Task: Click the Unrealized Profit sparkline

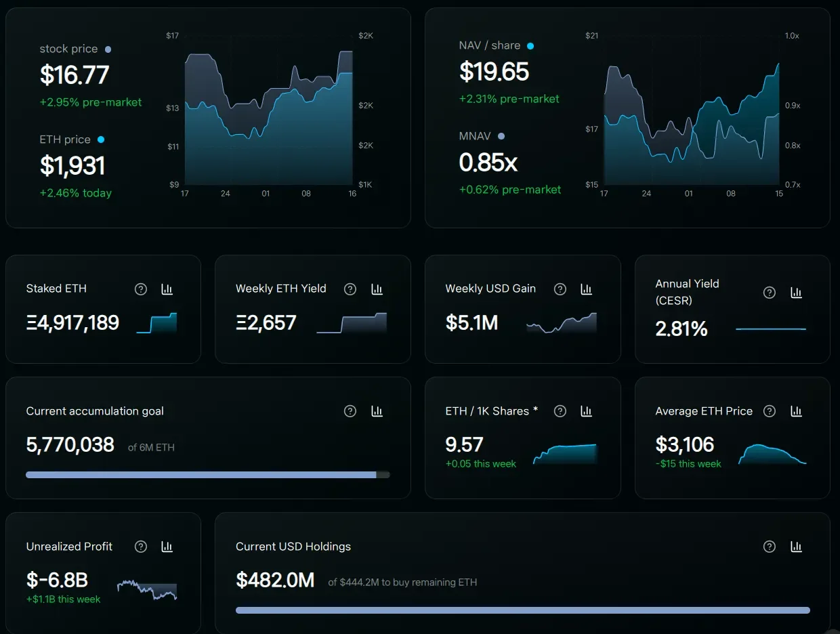Action: point(147,589)
